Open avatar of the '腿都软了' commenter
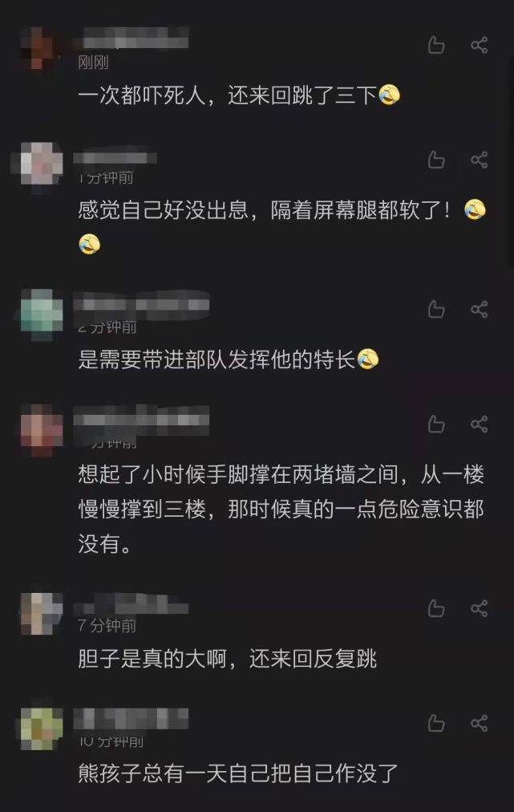 (x=42, y=163)
